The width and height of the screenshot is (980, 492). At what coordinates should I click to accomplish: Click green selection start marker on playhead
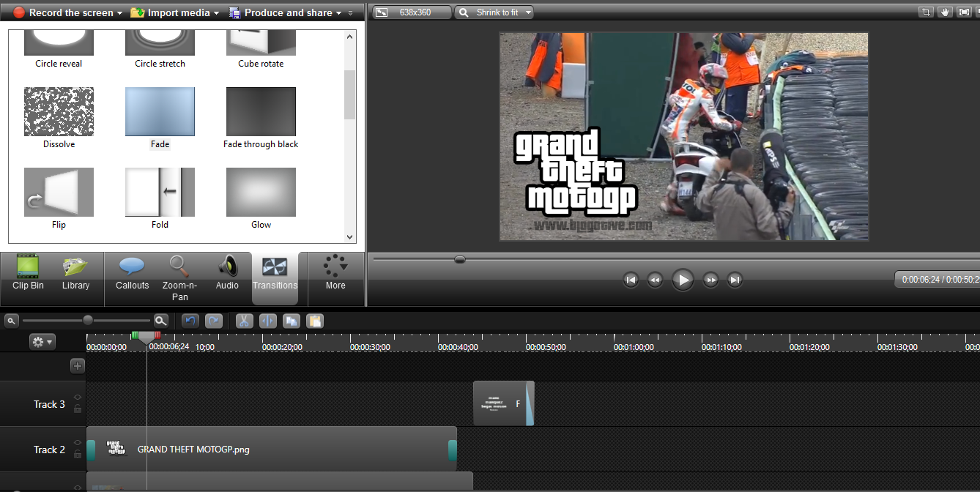[x=135, y=335]
